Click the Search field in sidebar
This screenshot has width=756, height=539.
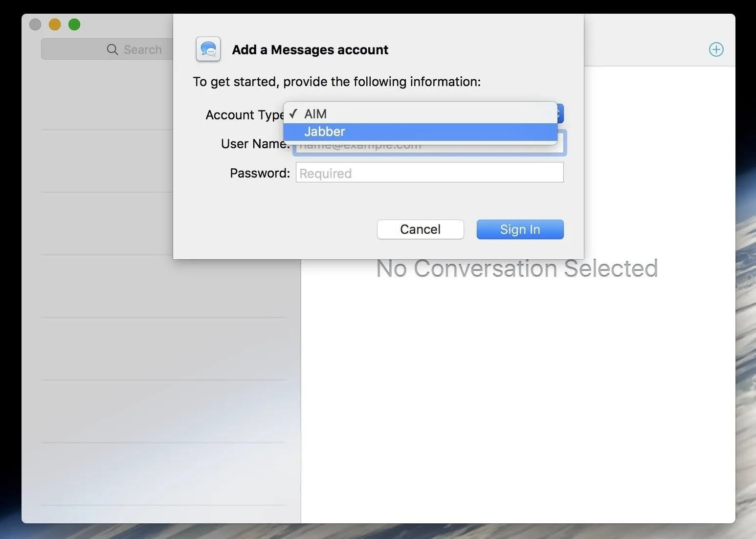107,49
